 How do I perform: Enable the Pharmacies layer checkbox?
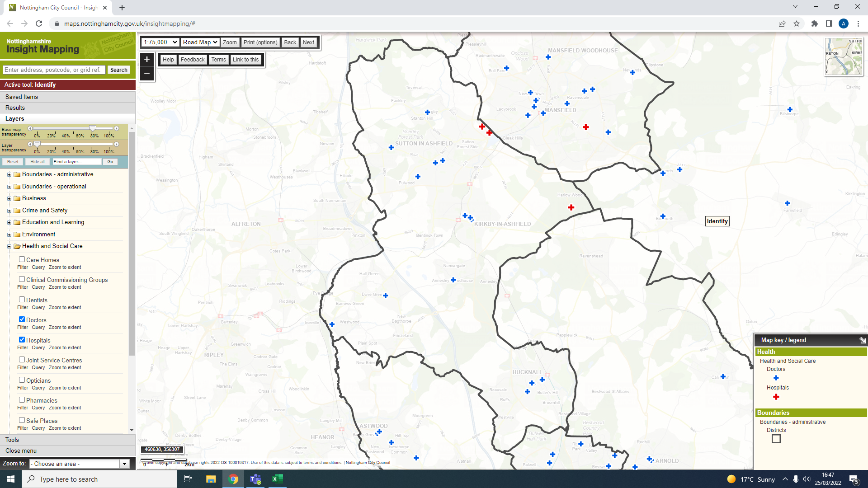point(22,400)
